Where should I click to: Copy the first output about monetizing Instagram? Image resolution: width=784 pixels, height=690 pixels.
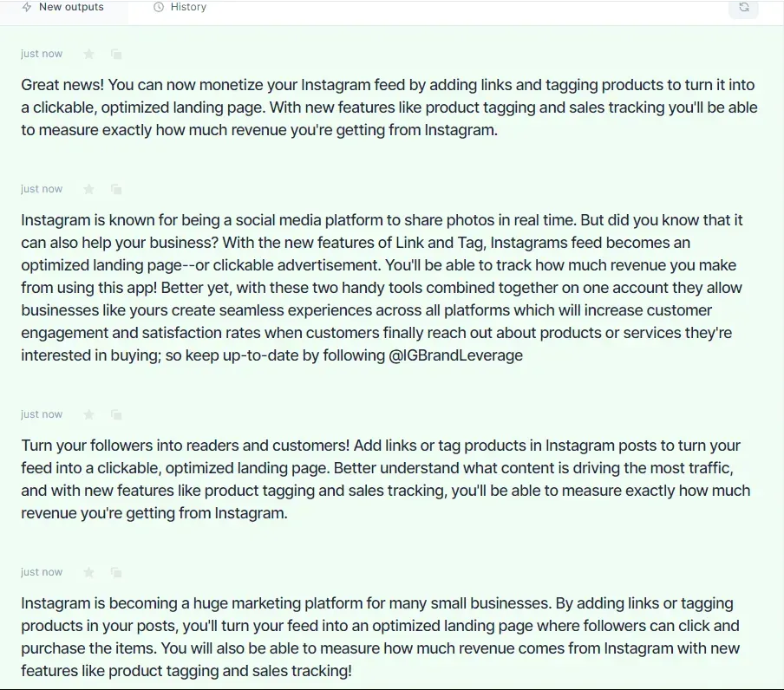[x=116, y=54]
